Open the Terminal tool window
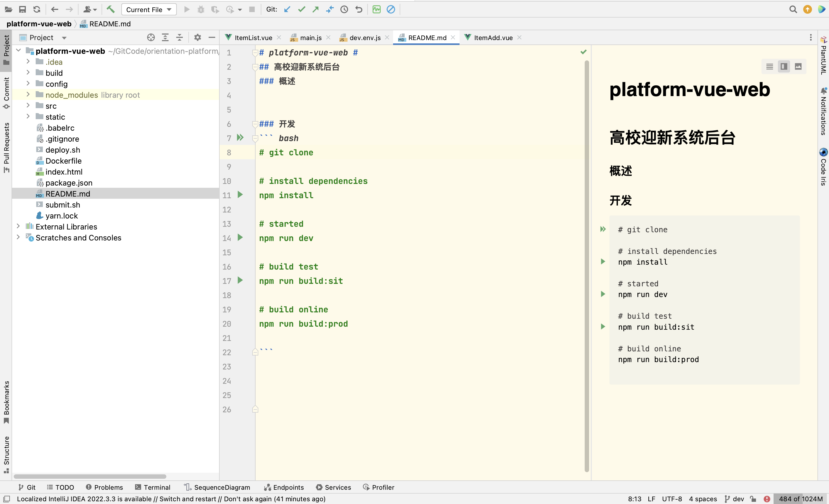This screenshot has height=504, width=829. coord(152,487)
